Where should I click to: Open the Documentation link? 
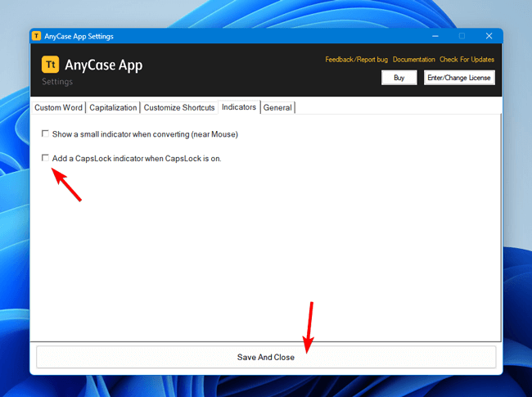tap(413, 60)
